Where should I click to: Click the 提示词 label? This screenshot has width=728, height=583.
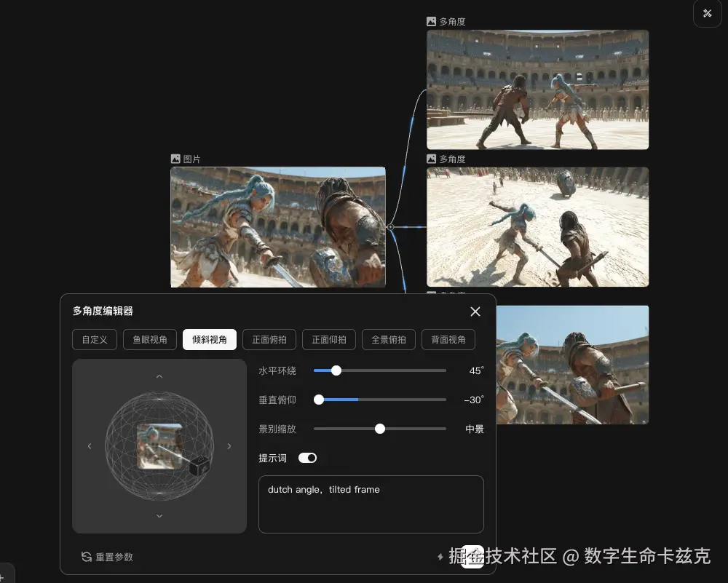pos(272,459)
